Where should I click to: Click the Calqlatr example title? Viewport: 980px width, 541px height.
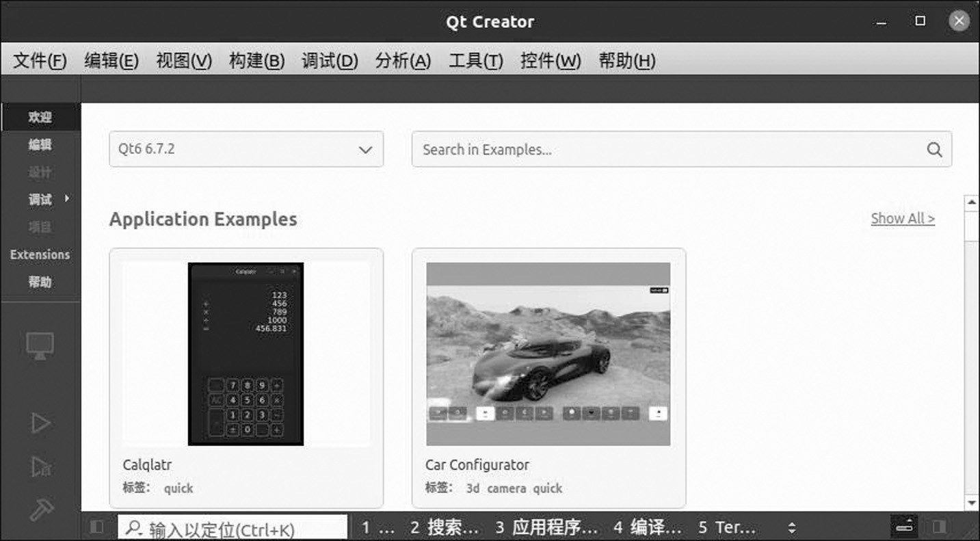coord(147,465)
